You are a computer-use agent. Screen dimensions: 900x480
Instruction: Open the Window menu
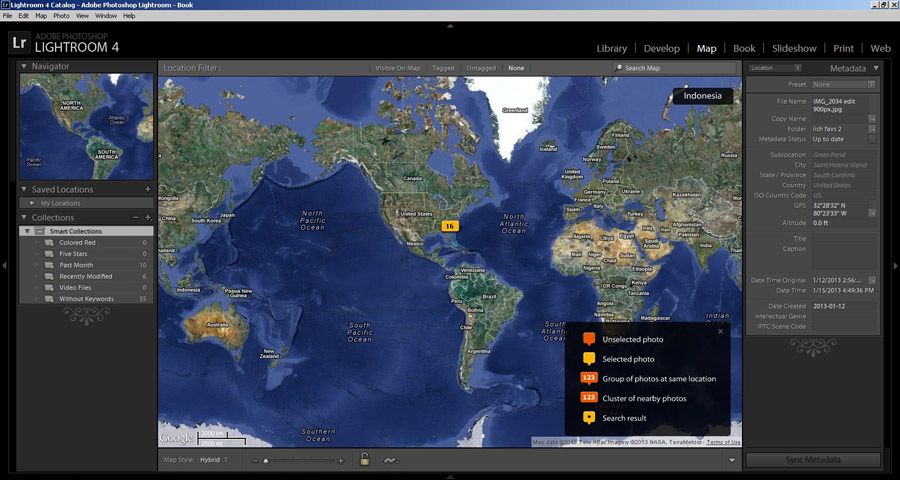click(x=106, y=16)
